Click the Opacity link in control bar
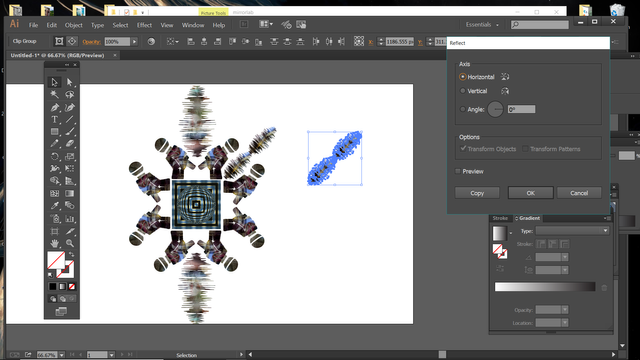 click(91, 42)
